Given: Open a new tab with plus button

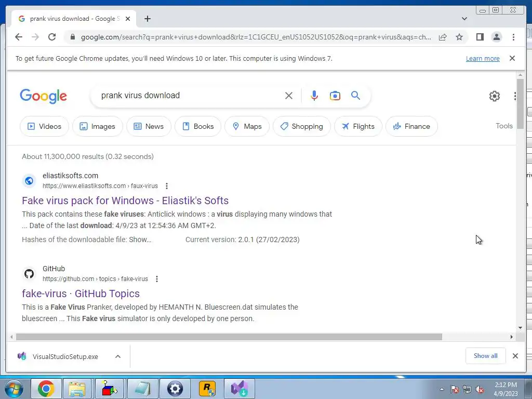Looking at the screenshot, I should point(147,19).
